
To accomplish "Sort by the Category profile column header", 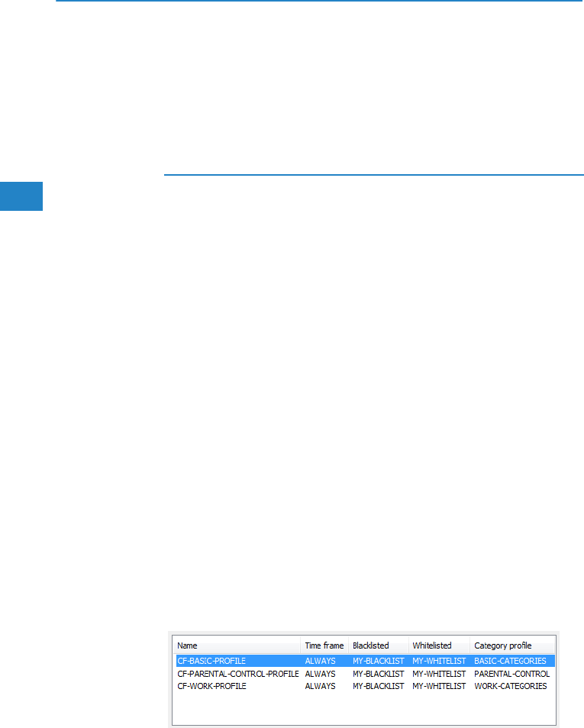I will coord(512,645).
